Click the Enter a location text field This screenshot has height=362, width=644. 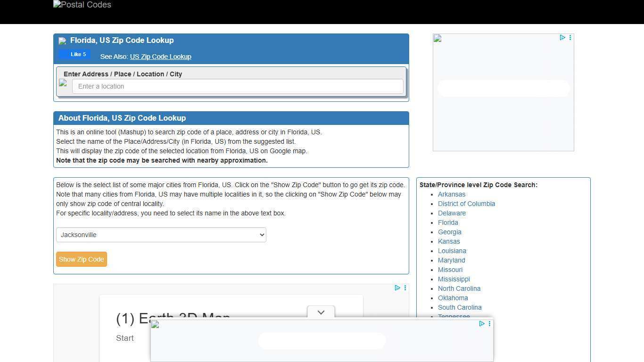pos(237,86)
